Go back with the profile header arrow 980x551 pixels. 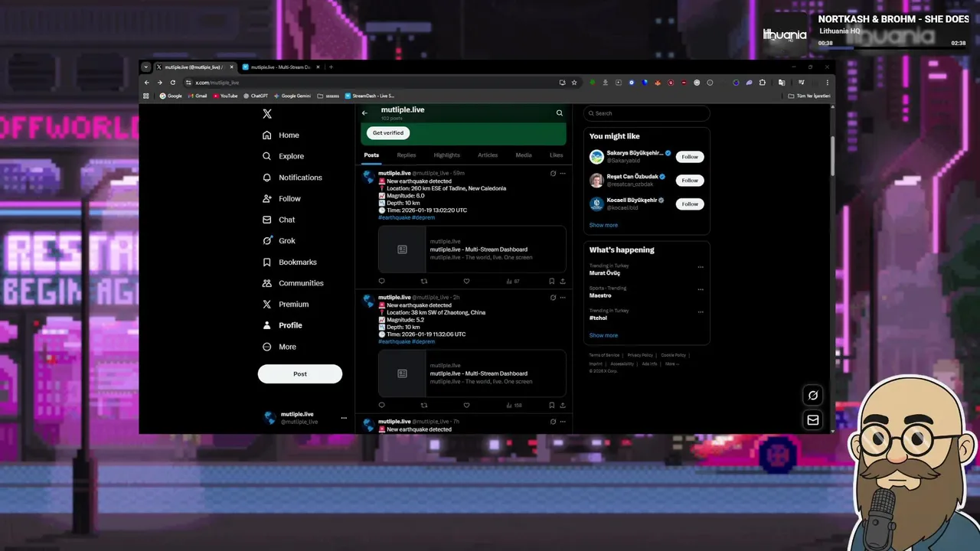click(x=364, y=113)
